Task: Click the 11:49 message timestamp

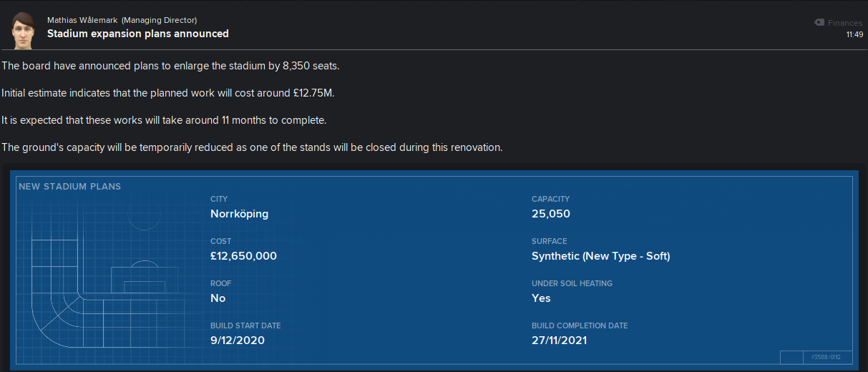Action: pyautogui.click(x=854, y=34)
